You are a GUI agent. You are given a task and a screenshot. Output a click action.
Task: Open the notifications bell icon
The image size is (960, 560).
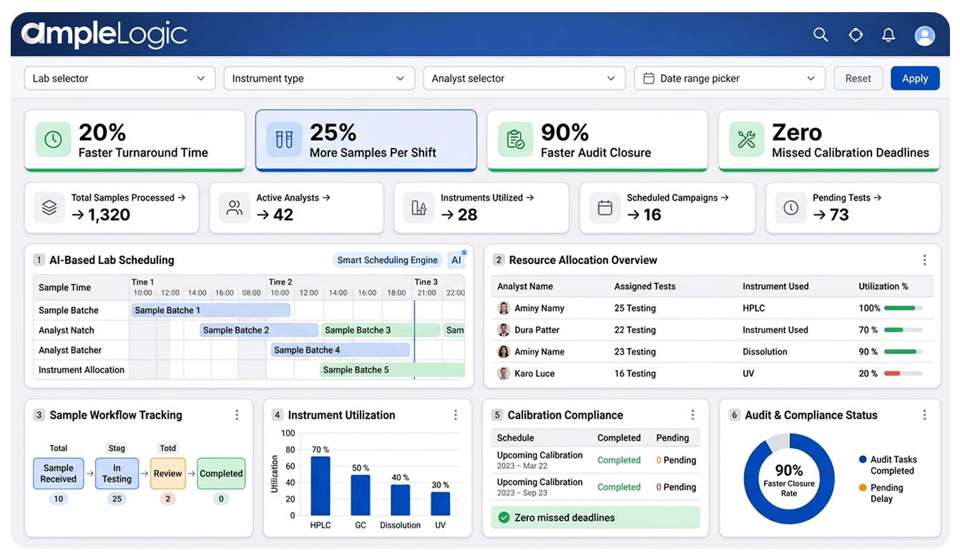point(888,35)
